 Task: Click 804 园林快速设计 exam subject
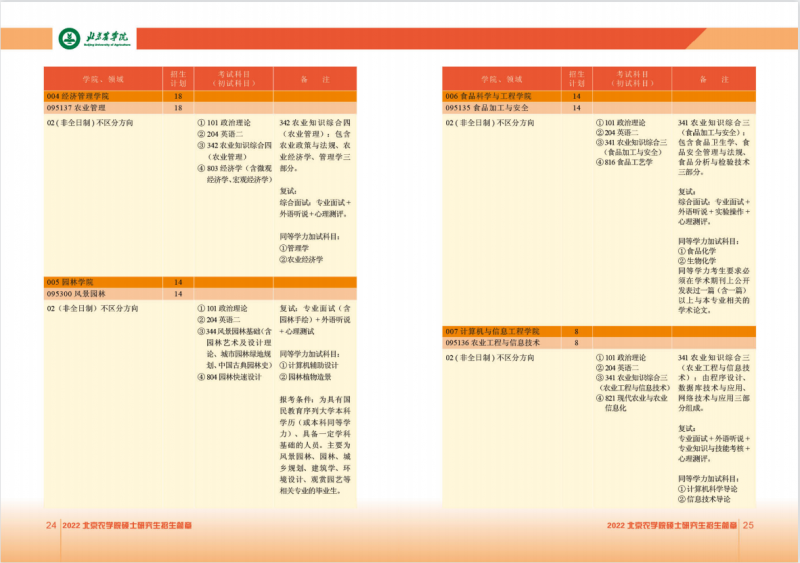pos(230,377)
